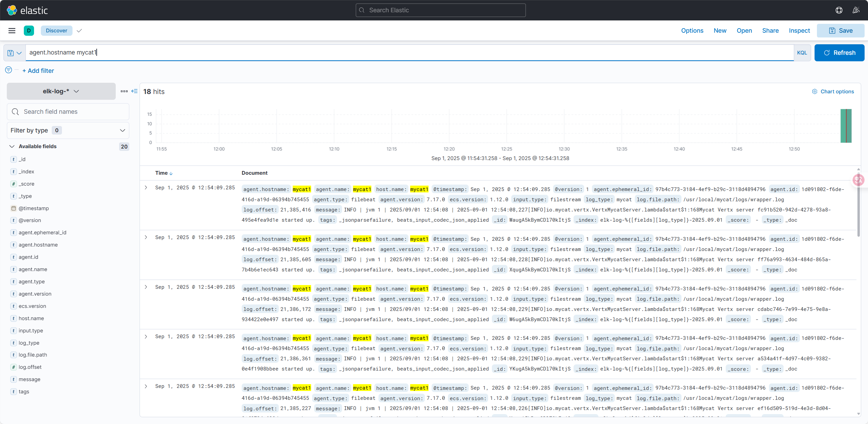The width and height of the screenshot is (868, 424).
Task: Open the newsfeed celebration icon
Action: coord(856,10)
